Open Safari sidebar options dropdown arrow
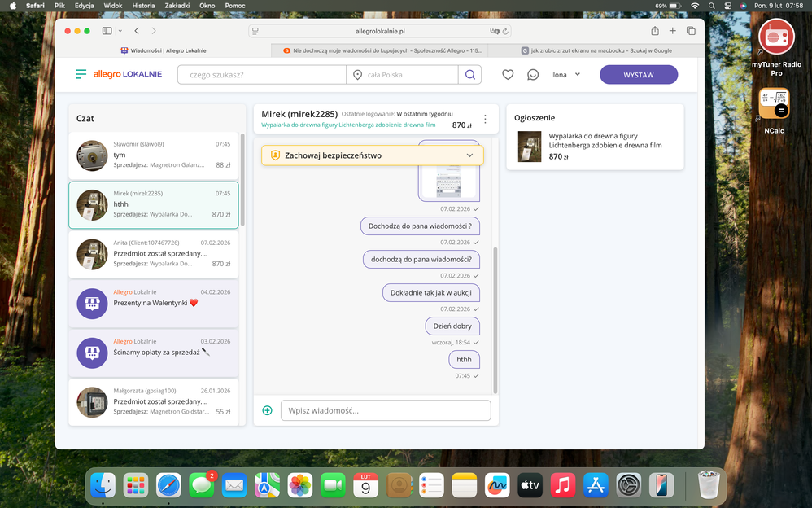 [120, 31]
